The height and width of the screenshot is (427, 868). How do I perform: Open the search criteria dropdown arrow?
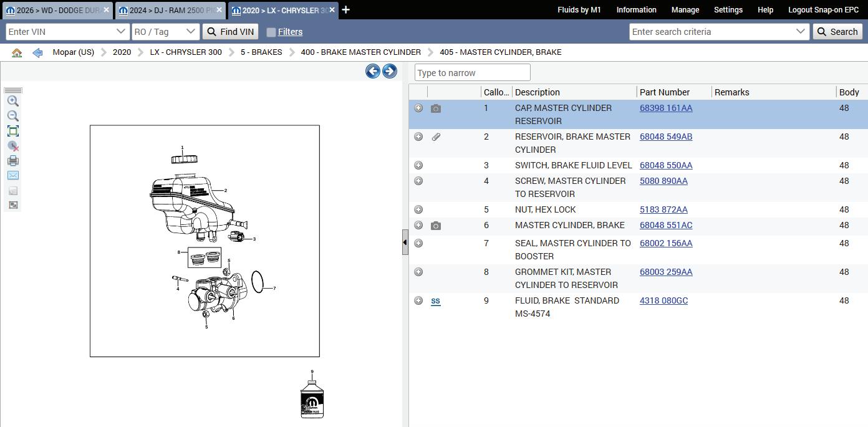point(801,32)
